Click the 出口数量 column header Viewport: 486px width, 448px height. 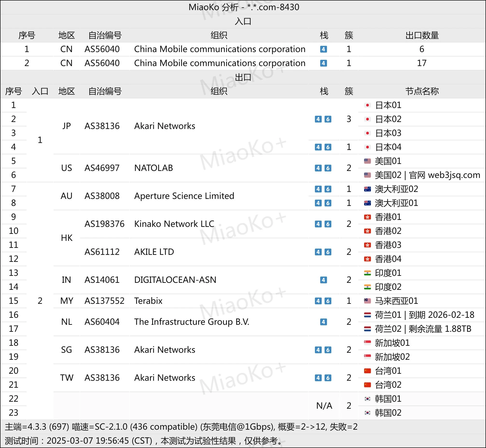[x=422, y=35]
